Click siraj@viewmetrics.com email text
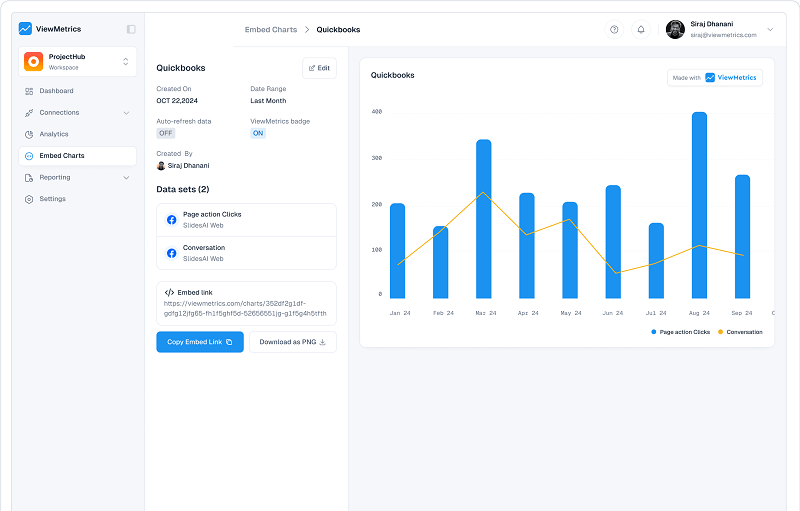This screenshot has height=511, width=800. click(723, 35)
